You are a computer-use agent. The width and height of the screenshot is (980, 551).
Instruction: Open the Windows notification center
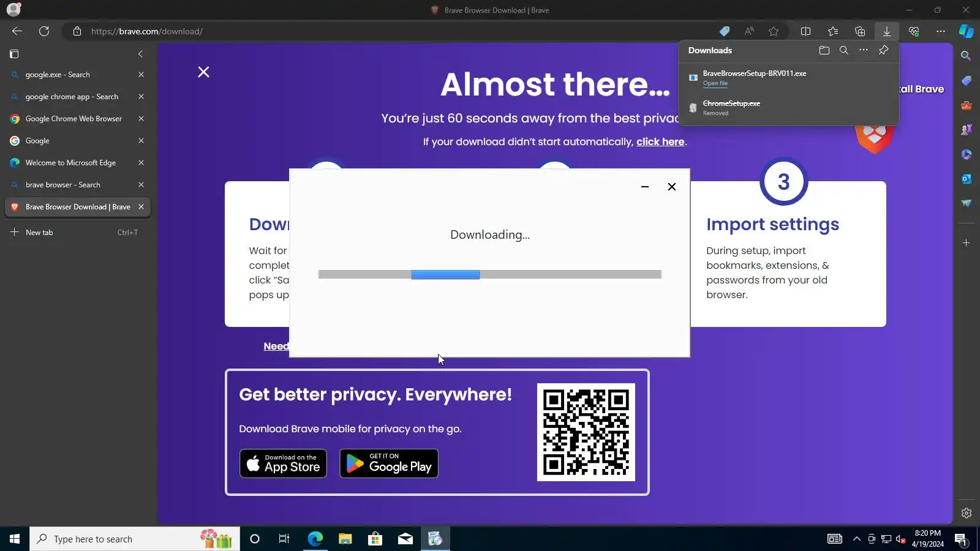(x=961, y=539)
